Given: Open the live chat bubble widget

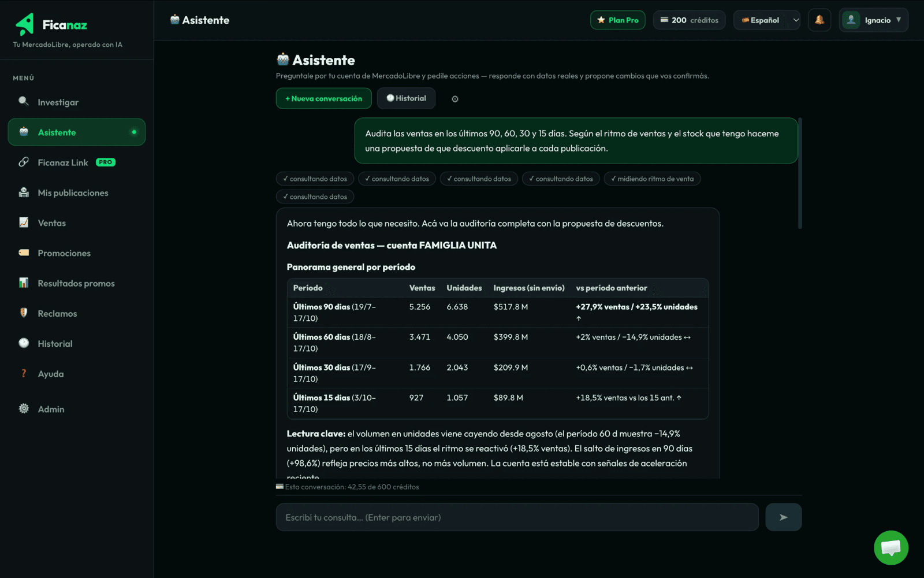Looking at the screenshot, I should click(x=891, y=547).
